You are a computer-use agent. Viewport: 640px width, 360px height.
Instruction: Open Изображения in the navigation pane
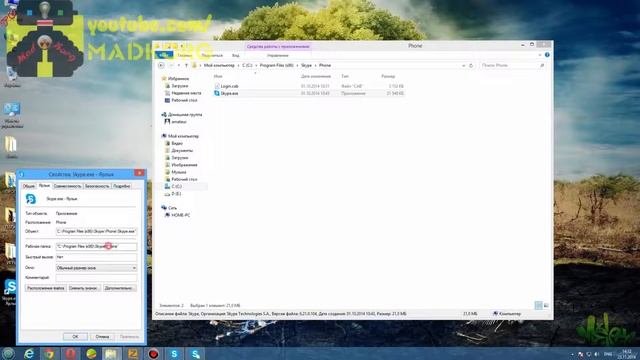tap(184, 165)
